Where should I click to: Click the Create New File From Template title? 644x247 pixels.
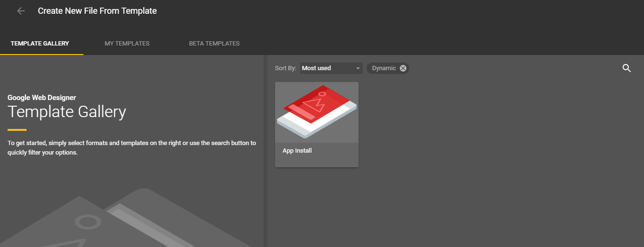click(x=97, y=10)
